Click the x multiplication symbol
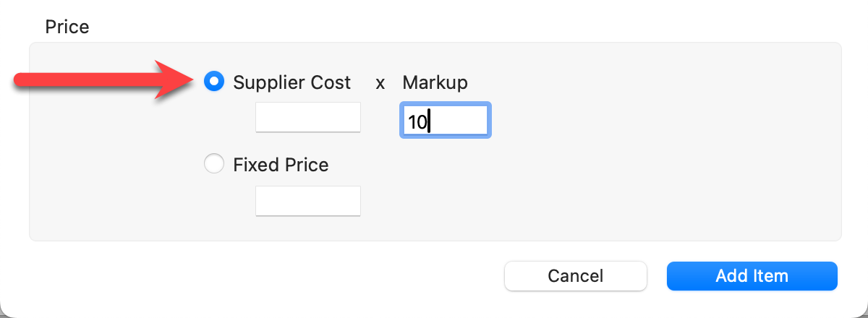Screen dimensions: 868x318 [x=380, y=83]
